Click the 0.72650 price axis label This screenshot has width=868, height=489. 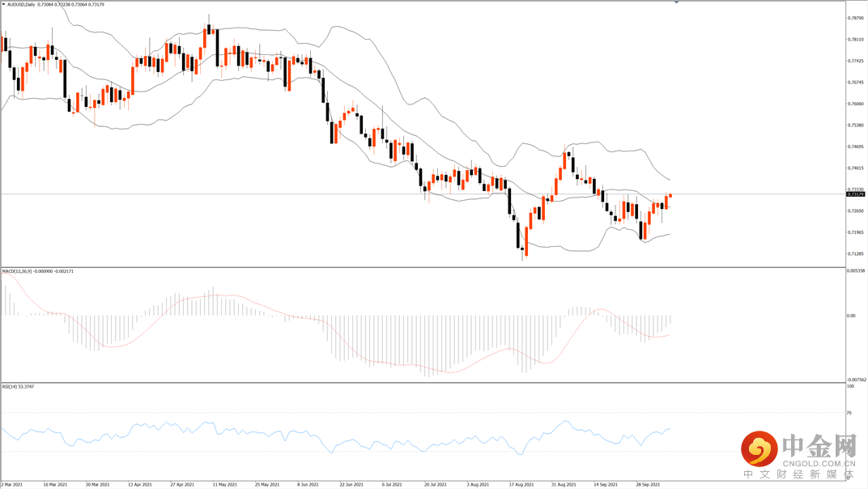(x=856, y=211)
